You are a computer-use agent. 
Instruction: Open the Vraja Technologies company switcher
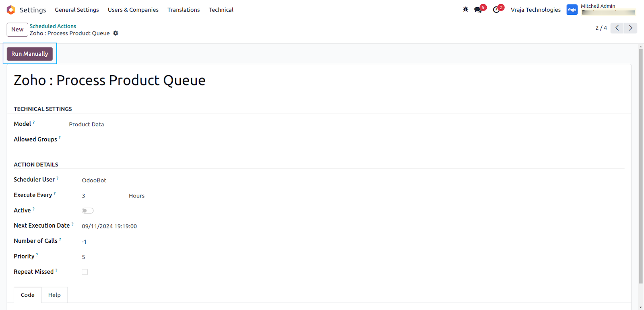[535, 10]
